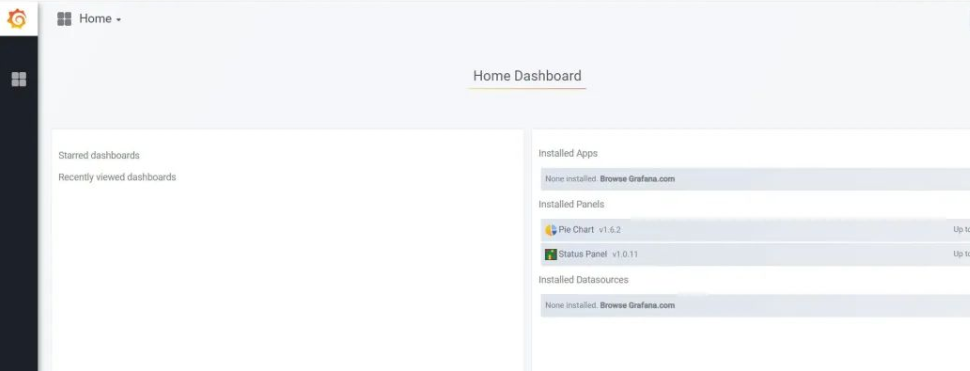Screen dimensions: 970x371
Task: Expand the Home dashboard dropdown
Action: pyautogui.click(x=100, y=19)
